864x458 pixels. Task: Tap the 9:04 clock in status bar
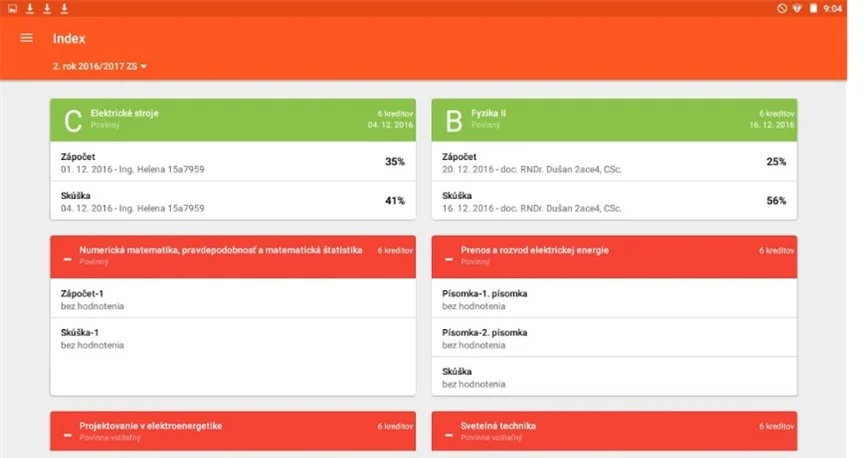[x=833, y=8]
